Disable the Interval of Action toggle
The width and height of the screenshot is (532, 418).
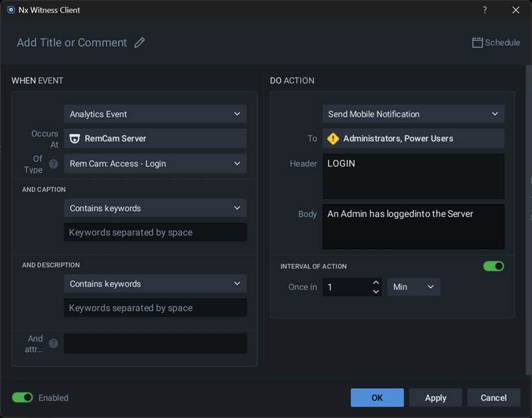click(x=494, y=266)
